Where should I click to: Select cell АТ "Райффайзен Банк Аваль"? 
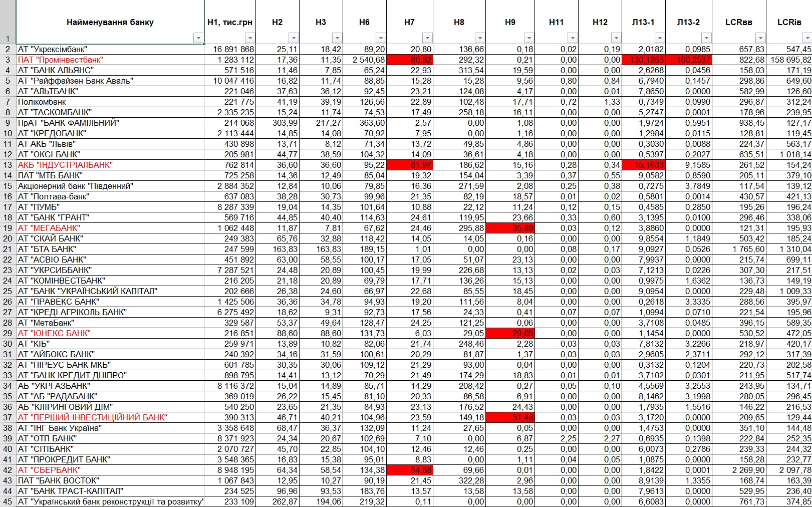click(x=110, y=81)
